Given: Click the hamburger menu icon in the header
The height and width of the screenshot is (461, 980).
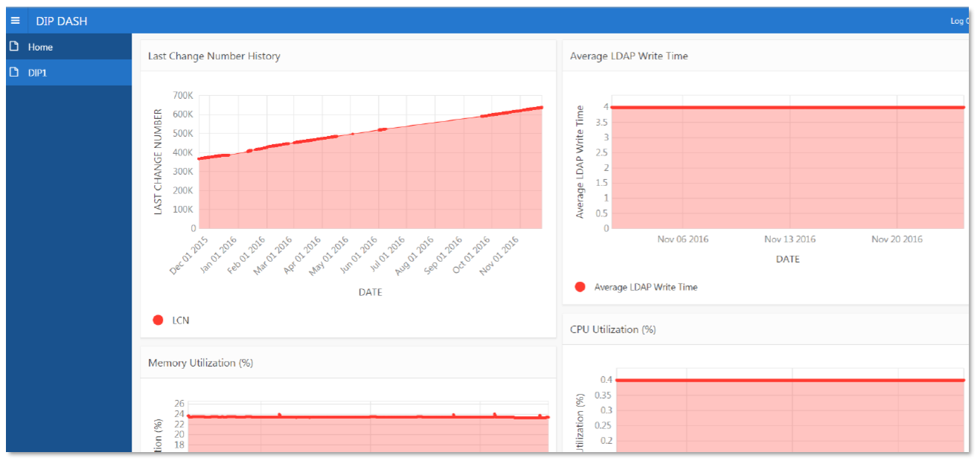Looking at the screenshot, I should click(x=16, y=20).
